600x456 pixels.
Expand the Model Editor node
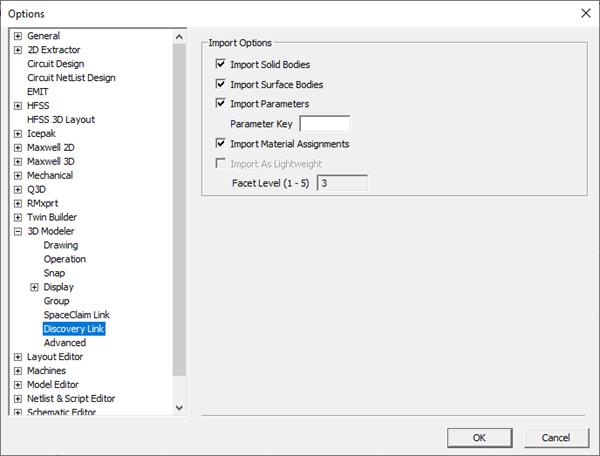tap(18, 385)
